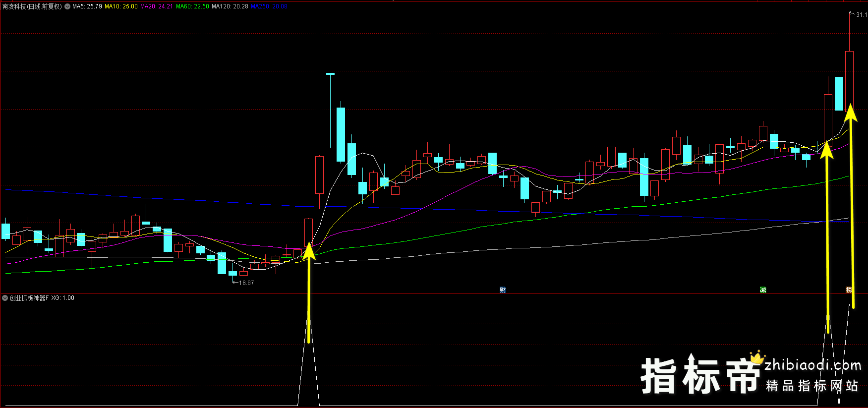Select the blue MA250: 20.08 label
The image size is (868, 408).
[269, 6]
